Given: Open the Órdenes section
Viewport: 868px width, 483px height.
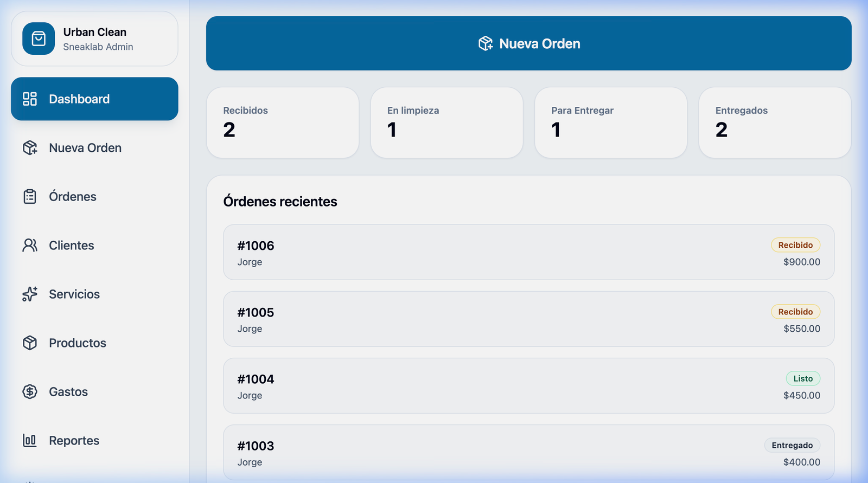Looking at the screenshot, I should coord(94,196).
